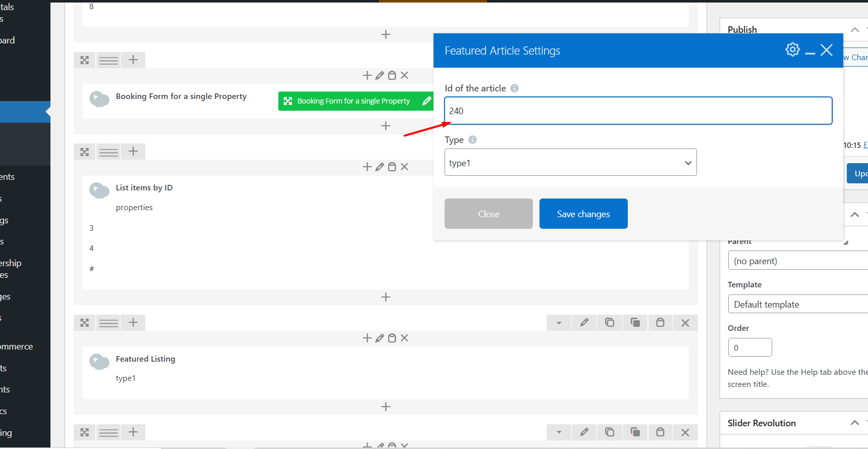Screen dimensions: 868x449
Task: Open row layout options above Booking Form row
Action: (x=108, y=61)
